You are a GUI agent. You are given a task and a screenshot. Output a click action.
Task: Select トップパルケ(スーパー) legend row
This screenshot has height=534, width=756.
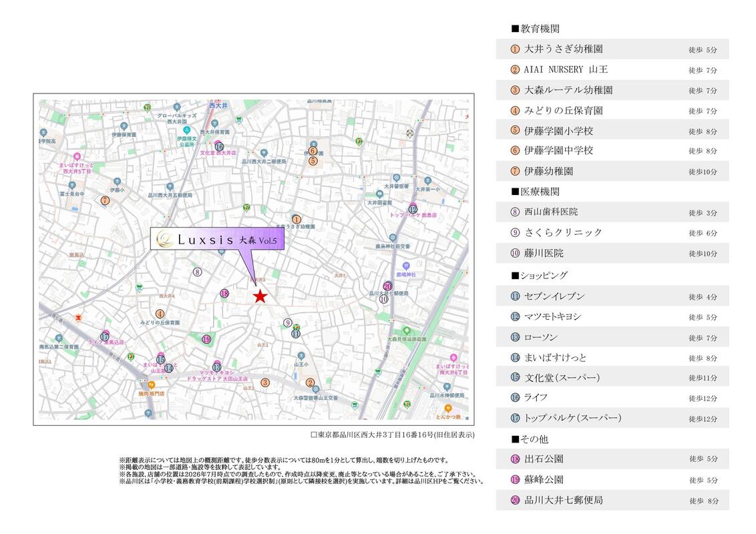point(612,418)
